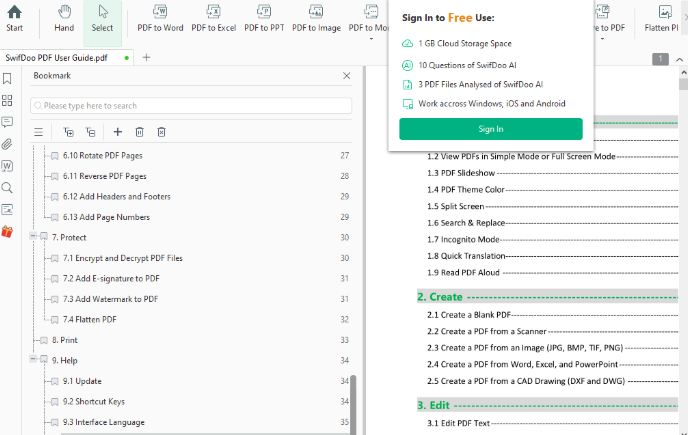This screenshot has width=688, height=435.
Task: Follow the 1.3 PDF Slideshow contents link
Action: click(x=461, y=173)
